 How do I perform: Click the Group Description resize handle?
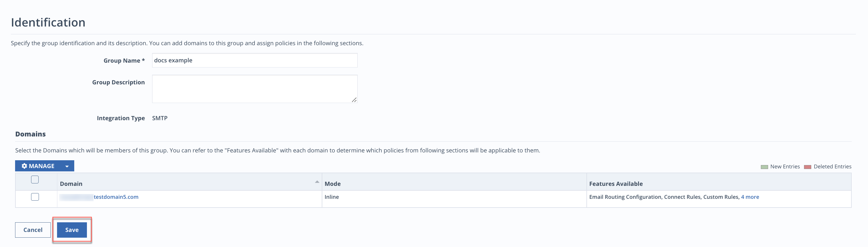pos(354,100)
